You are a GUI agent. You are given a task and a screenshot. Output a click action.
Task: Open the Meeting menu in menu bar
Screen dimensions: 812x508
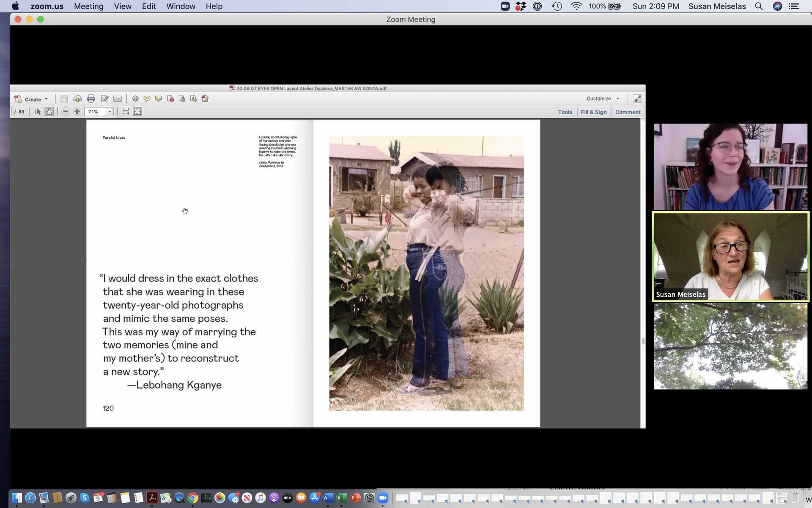pos(88,6)
